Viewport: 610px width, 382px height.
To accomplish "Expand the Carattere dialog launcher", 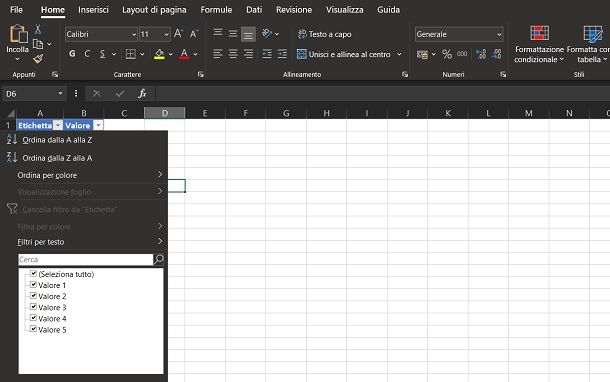I will coord(201,74).
